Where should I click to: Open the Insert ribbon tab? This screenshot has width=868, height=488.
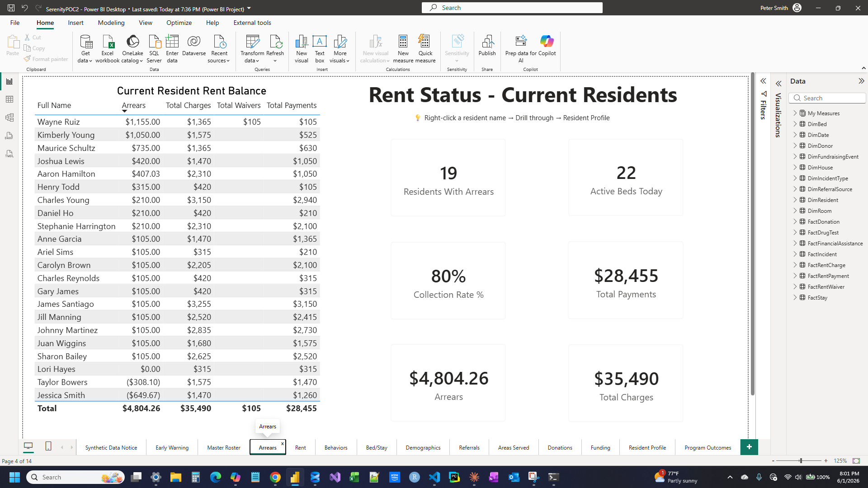(75, 23)
